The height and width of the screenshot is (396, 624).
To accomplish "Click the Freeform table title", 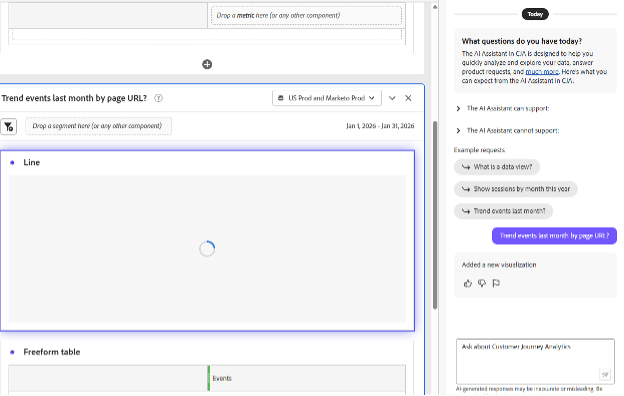I will [x=52, y=352].
